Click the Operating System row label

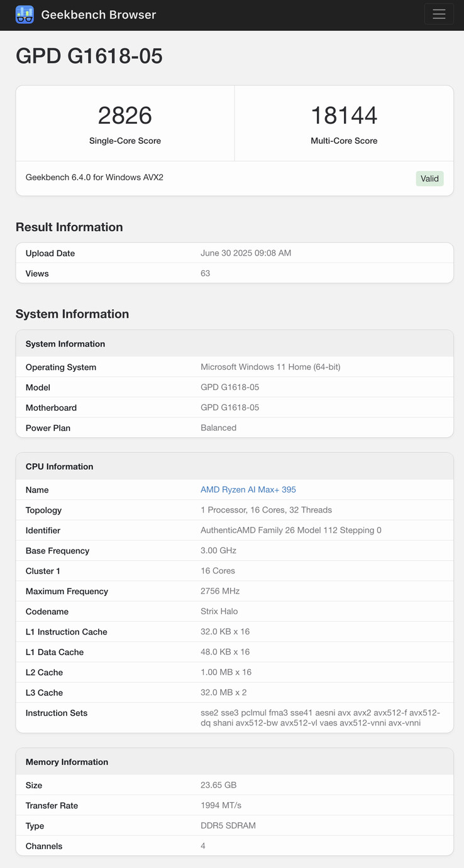click(x=61, y=367)
